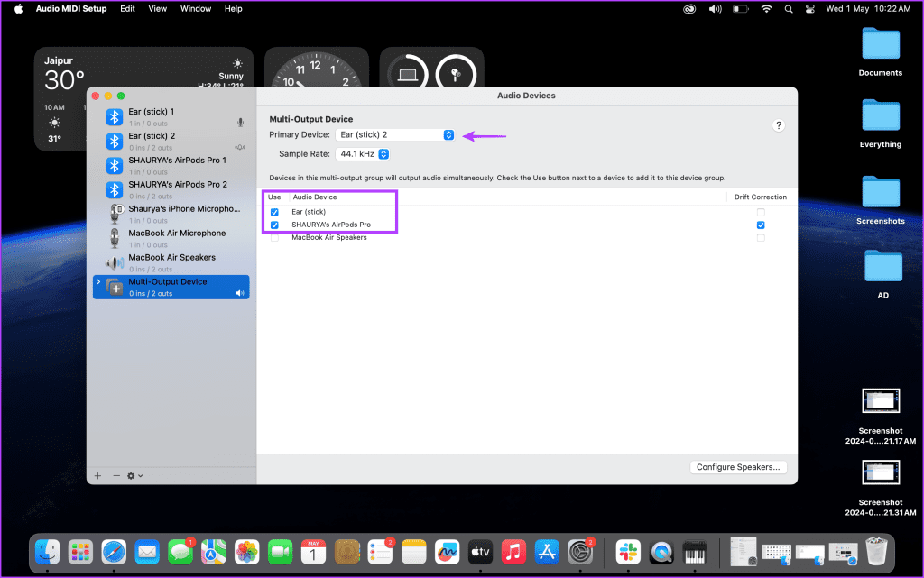Select Shaurya's iPhone Microphone entry
The width and height of the screenshot is (924, 578).
pyautogui.click(x=171, y=215)
